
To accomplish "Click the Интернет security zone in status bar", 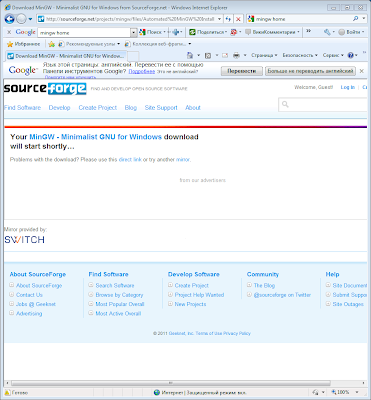I will [200, 393].
